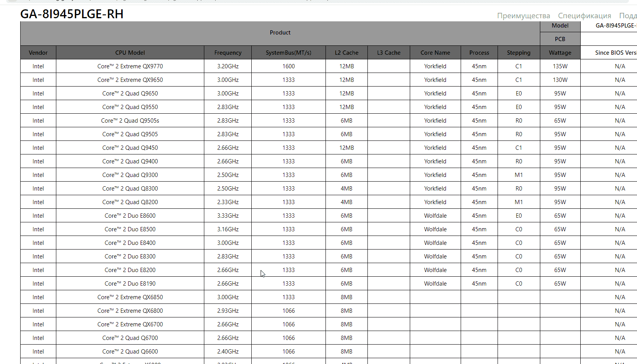Click the SystemBus(MT/s) column header
The height and width of the screenshot is (364, 637).
(289, 53)
